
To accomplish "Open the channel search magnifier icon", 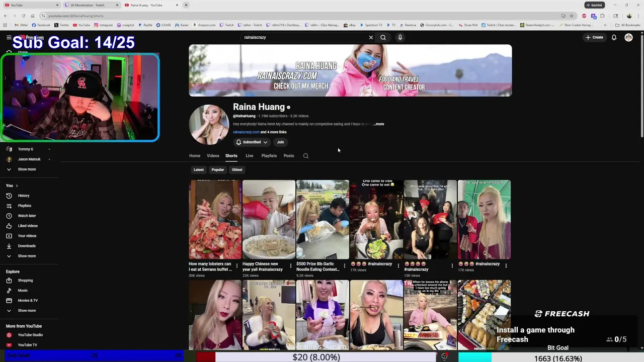I will (x=305, y=156).
